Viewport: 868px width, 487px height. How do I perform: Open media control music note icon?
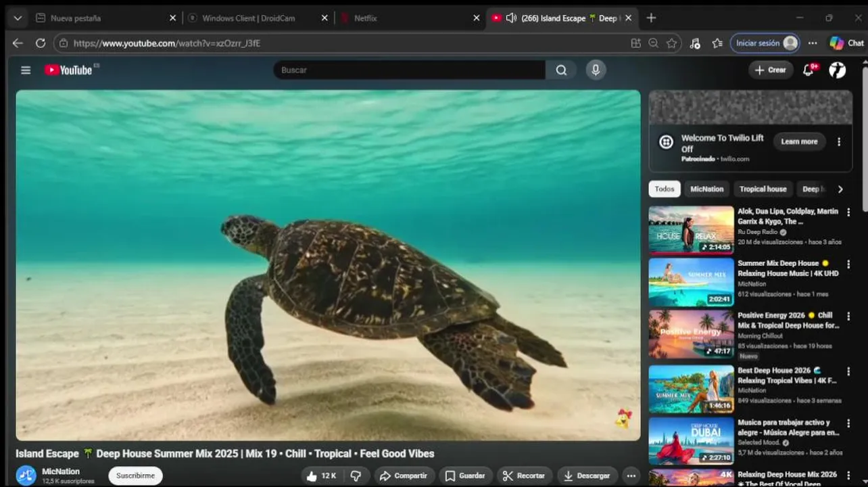point(695,43)
